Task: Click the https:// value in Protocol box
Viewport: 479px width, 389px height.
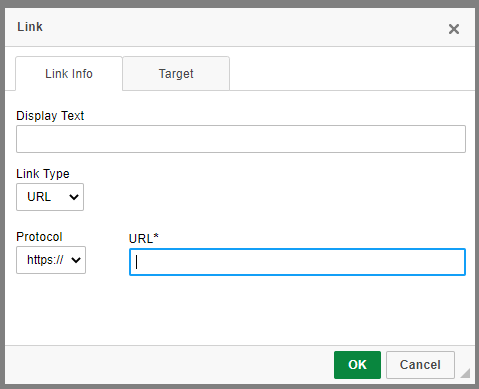Action: (45, 260)
